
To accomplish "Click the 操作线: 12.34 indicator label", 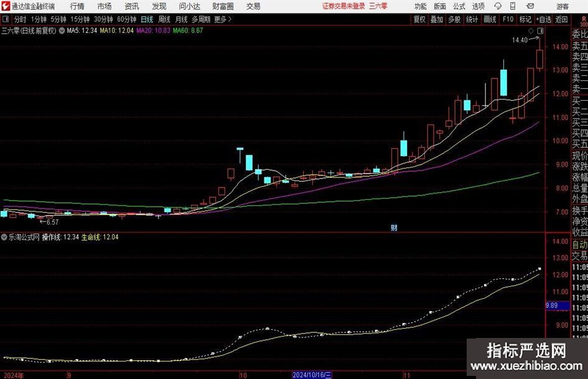I will click(x=60, y=237).
